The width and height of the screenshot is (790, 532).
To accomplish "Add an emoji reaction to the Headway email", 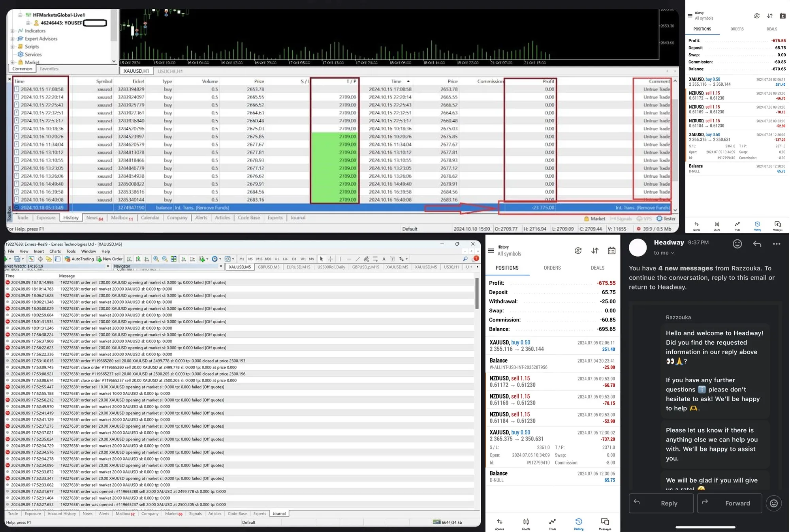I will [x=737, y=244].
